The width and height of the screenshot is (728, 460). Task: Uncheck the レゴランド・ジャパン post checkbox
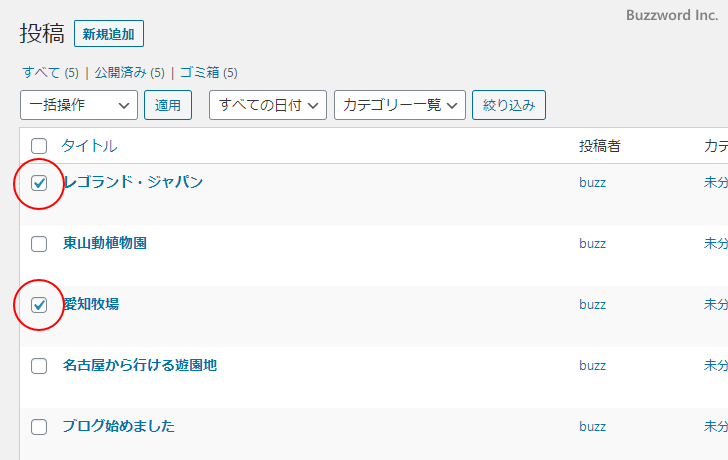coord(39,183)
